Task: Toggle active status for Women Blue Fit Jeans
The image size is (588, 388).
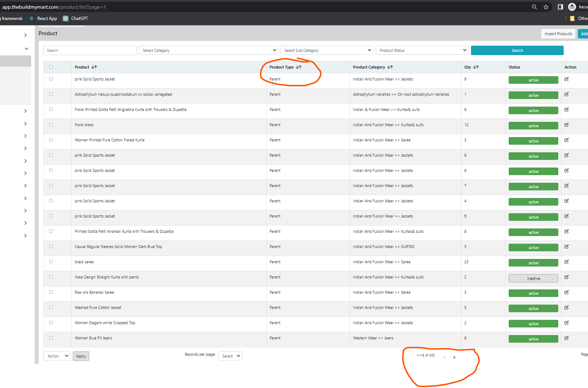Action: coord(533,339)
